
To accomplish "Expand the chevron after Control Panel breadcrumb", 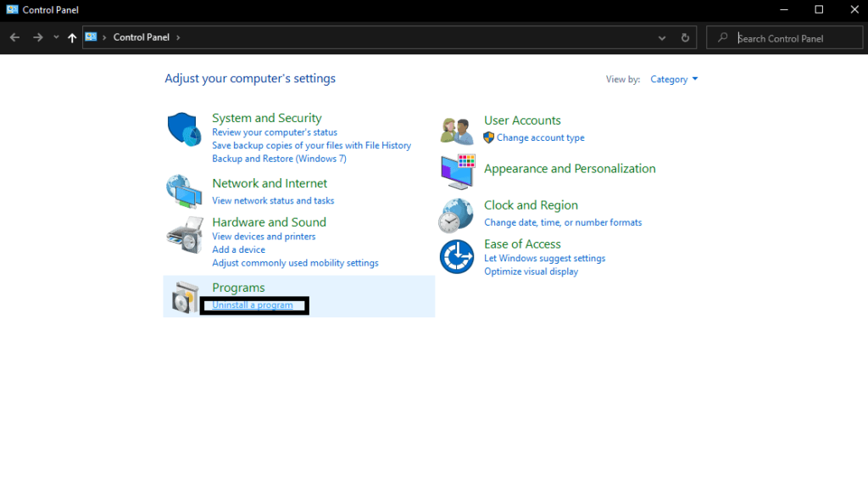I will click(178, 37).
